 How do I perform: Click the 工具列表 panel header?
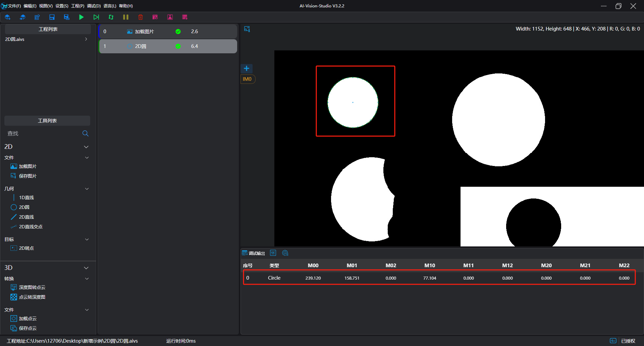(x=47, y=121)
